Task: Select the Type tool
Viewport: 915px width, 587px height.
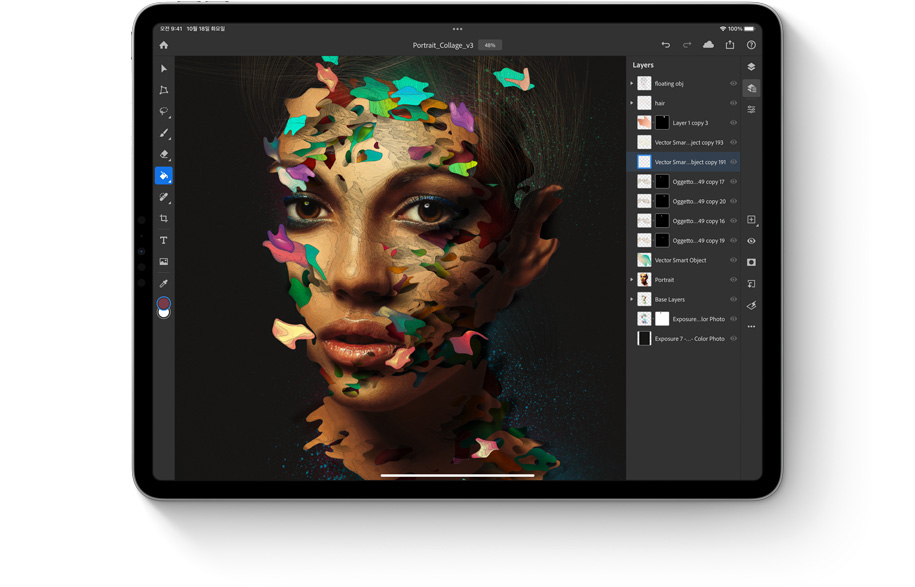Action: (164, 240)
